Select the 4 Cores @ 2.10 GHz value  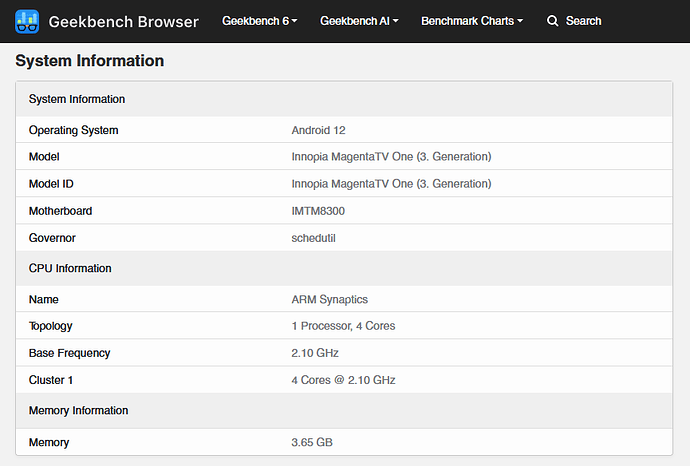[343, 380]
